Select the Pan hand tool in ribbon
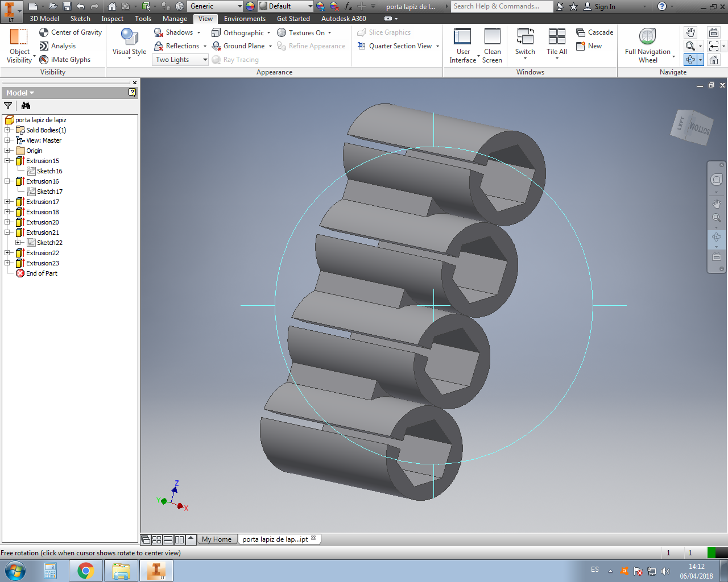This screenshot has width=728, height=582. [x=690, y=32]
